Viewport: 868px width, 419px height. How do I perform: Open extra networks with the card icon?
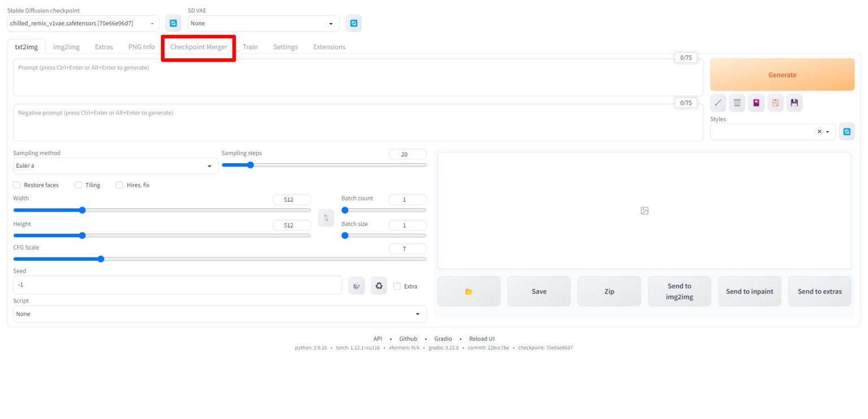[x=756, y=102]
